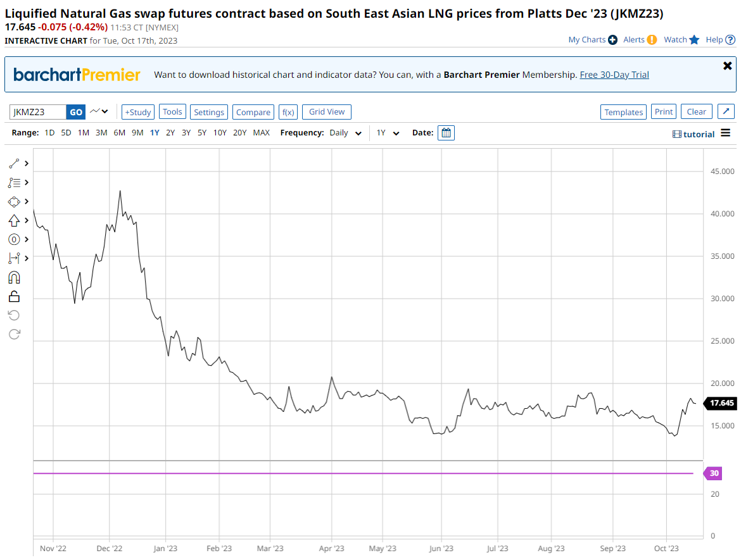Click the undo icon in the drawing sidebar
This screenshot has height=560, width=741.
pos(14,315)
